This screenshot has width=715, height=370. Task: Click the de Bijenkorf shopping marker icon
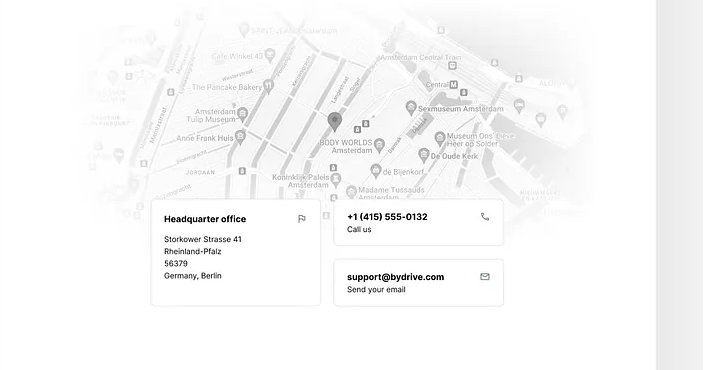point(376,171)
